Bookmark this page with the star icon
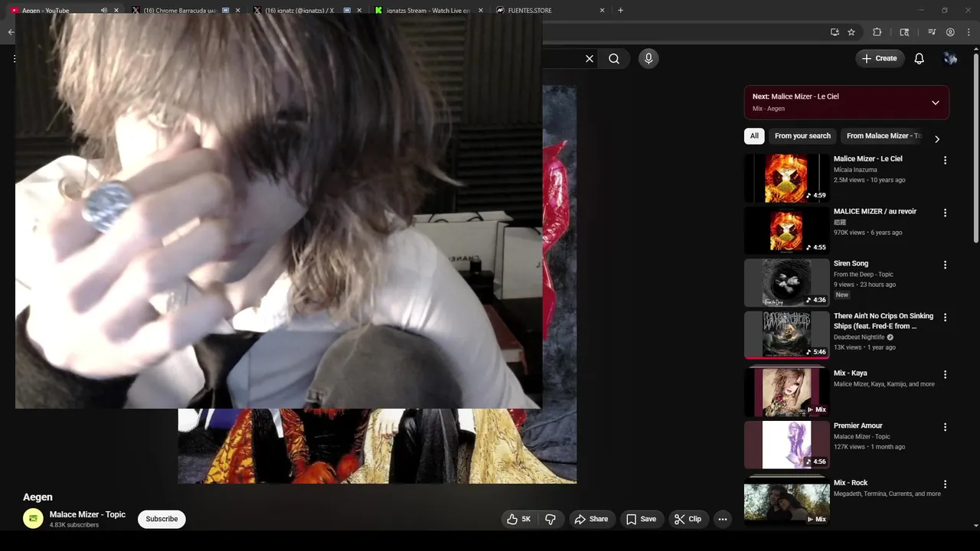 pos(851,32)
